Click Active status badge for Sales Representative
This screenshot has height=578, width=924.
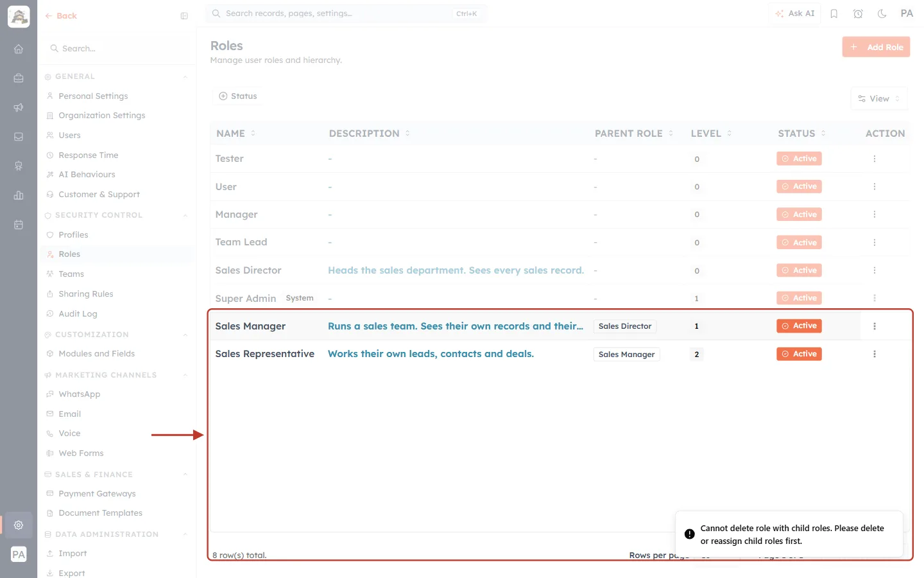799,354
